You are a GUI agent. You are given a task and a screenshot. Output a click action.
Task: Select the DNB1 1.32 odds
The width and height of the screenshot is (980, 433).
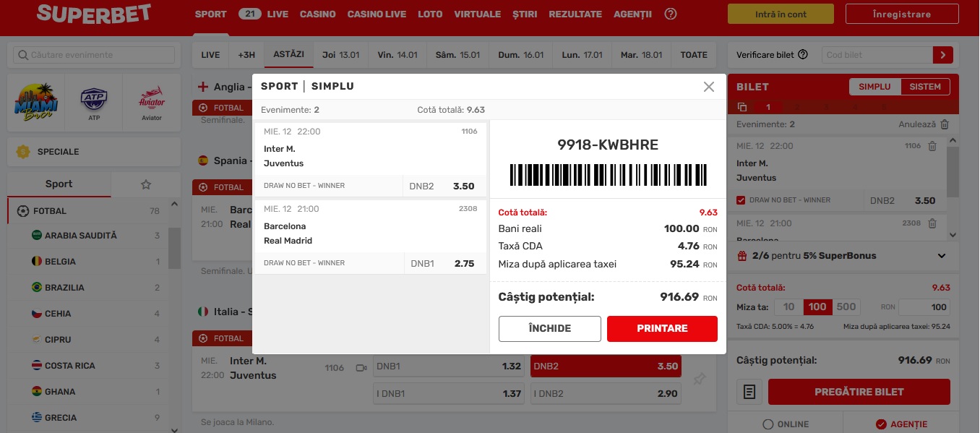click(449, 366)
